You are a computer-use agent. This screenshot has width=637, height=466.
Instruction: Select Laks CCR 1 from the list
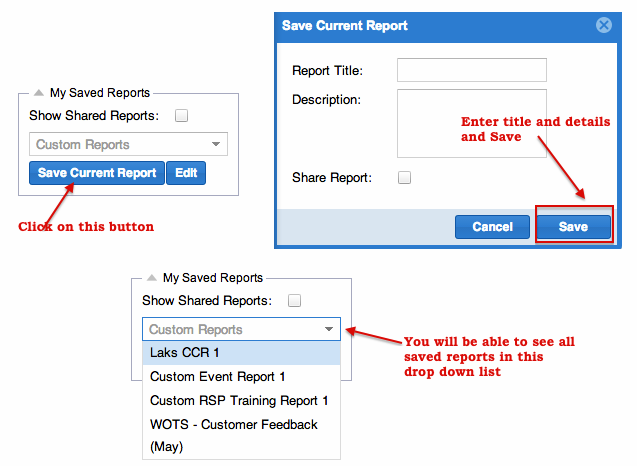pyautogui.click(x=185, y=353)
